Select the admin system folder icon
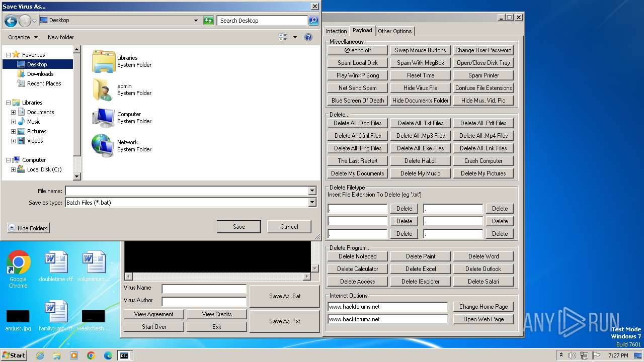This screenshot has width=644, height=362. [x=104, y=89]
